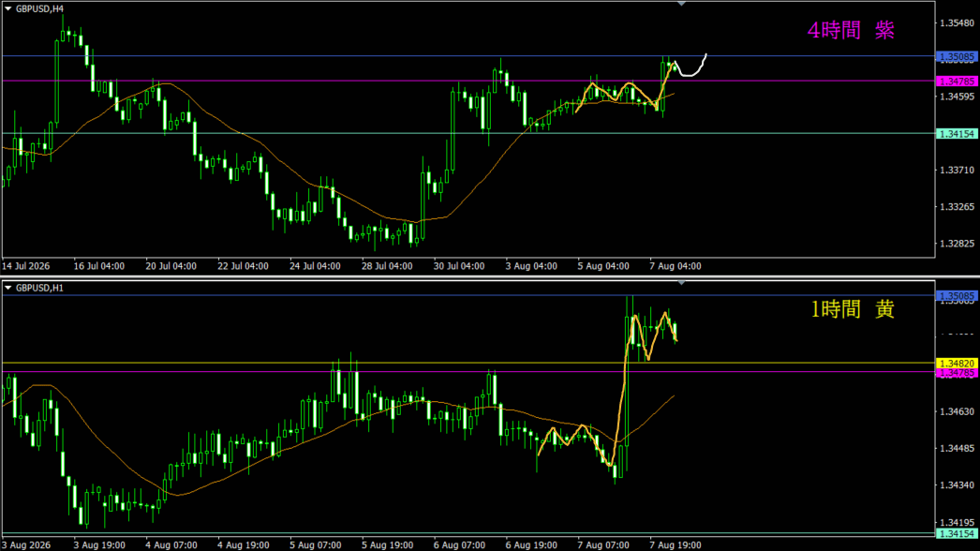The image size is (980, 551).
Task: Click the 1.34630 price scale value
Action: [957, 411]
